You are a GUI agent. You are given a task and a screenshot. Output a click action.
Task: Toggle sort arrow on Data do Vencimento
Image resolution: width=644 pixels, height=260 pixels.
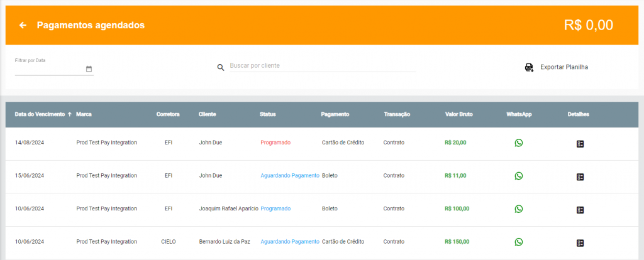(x=69, y=114)
